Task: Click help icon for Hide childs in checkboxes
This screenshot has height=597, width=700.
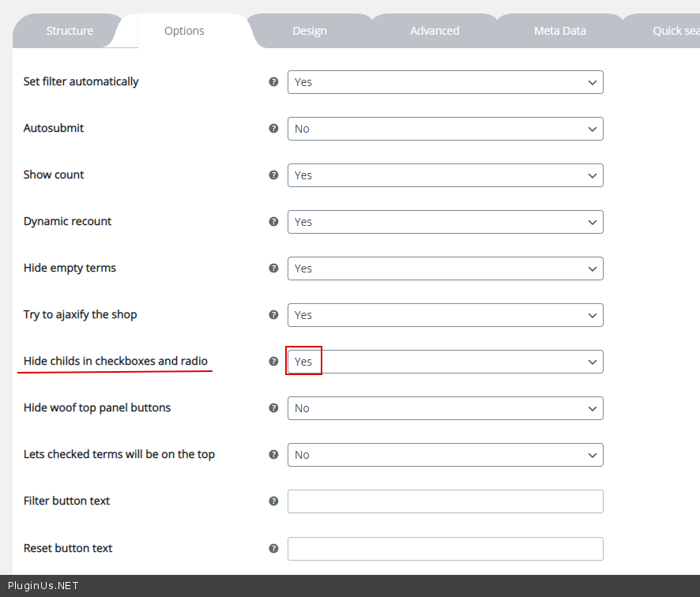Action: tap(273, 361)
